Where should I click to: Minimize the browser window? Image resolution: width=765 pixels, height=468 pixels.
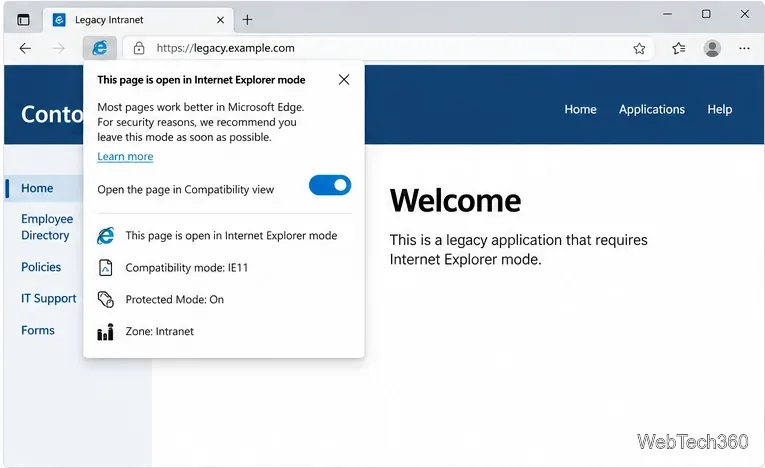pyautogui.click(x=667, y=14)
